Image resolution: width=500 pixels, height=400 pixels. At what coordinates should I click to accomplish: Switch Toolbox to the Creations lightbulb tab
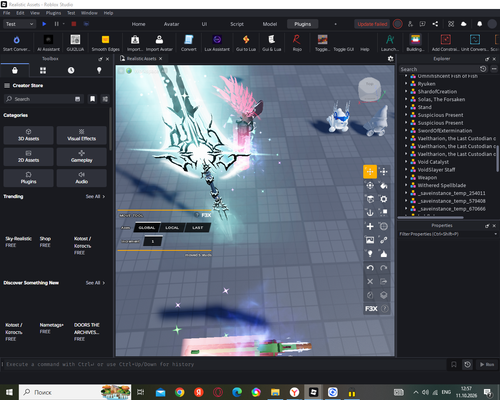99,70
